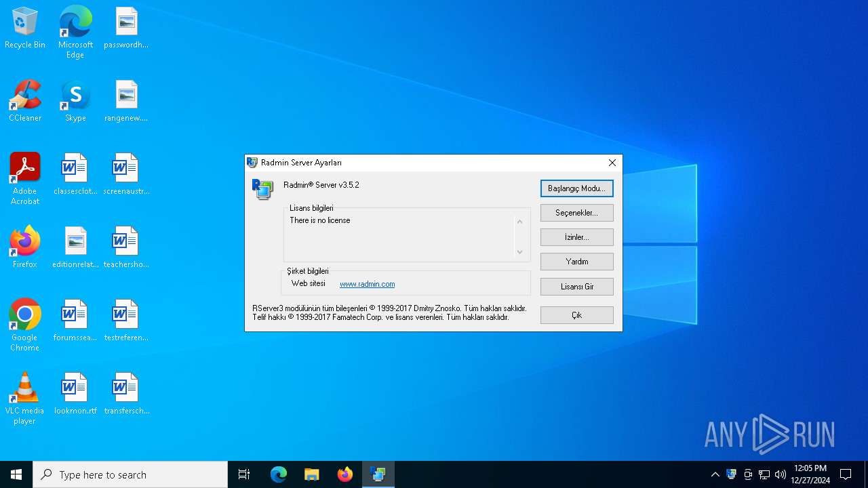
Task: Select the Skype desktop shortcut
Action: pos(75,102)
